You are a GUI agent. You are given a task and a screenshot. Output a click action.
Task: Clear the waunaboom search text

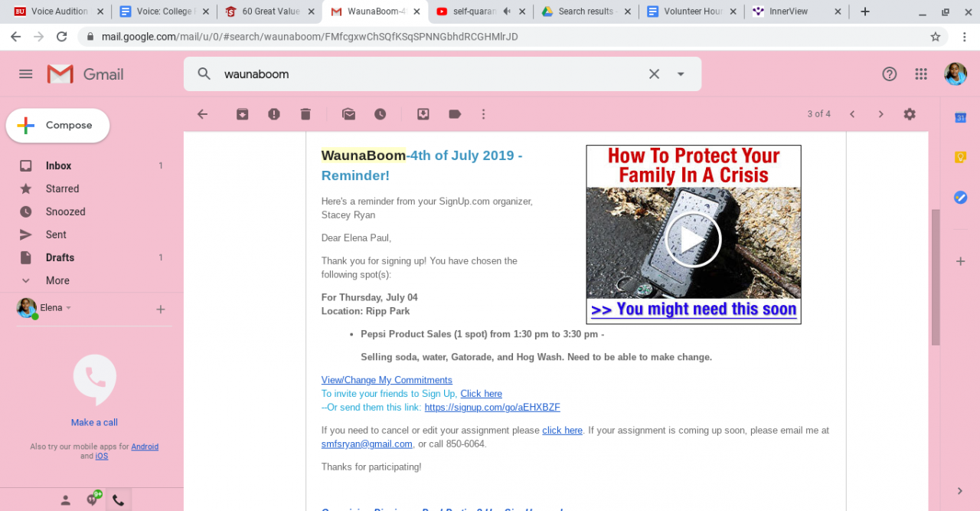[654, 74]
